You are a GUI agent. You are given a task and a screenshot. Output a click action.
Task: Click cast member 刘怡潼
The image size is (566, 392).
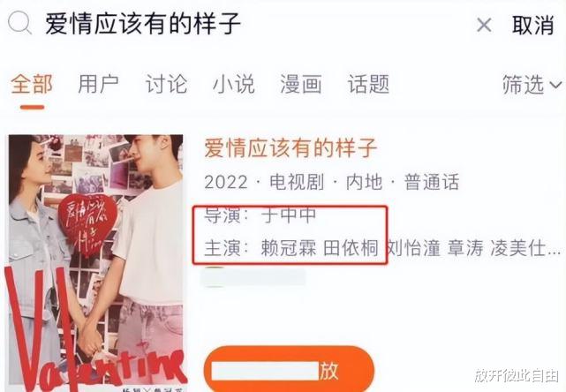[413, 248]
